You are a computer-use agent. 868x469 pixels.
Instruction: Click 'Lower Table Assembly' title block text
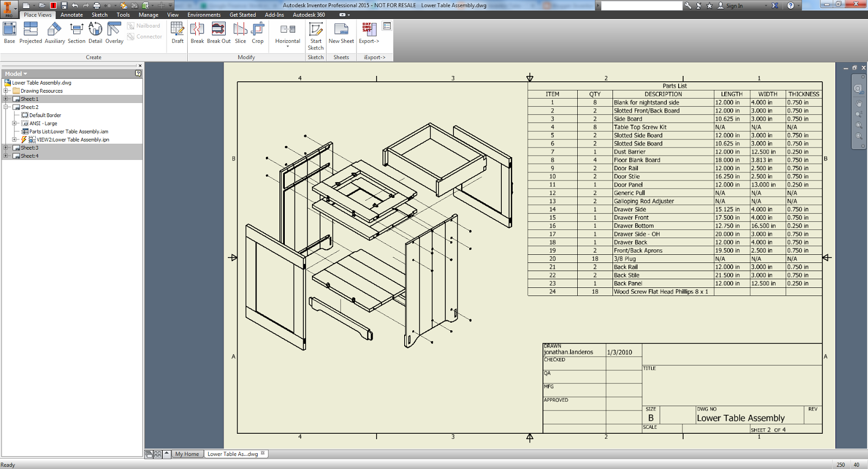741,418
